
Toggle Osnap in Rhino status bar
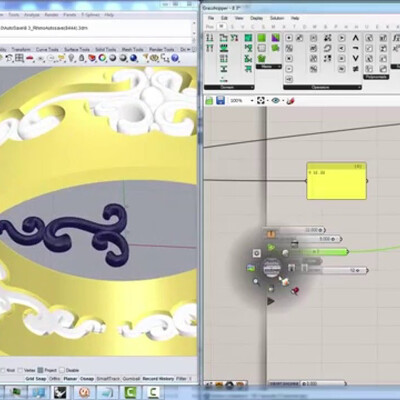pyautogui.click(x=87, y=379)
